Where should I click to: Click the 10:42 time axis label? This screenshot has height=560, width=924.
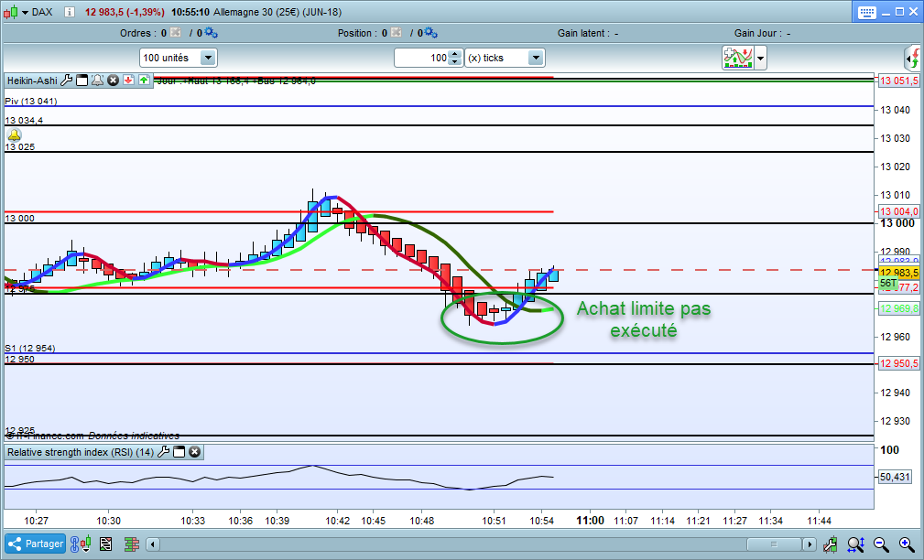click(338, 521)
